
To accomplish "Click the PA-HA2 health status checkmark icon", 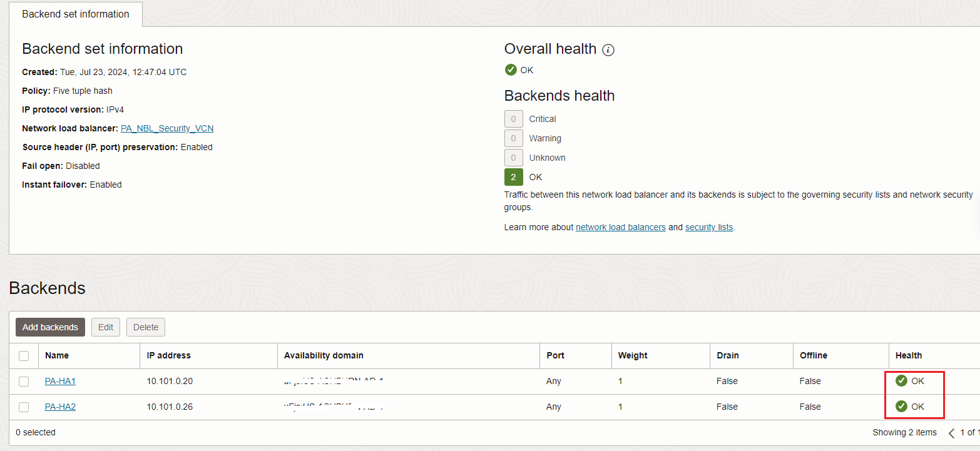I will 901,407.
